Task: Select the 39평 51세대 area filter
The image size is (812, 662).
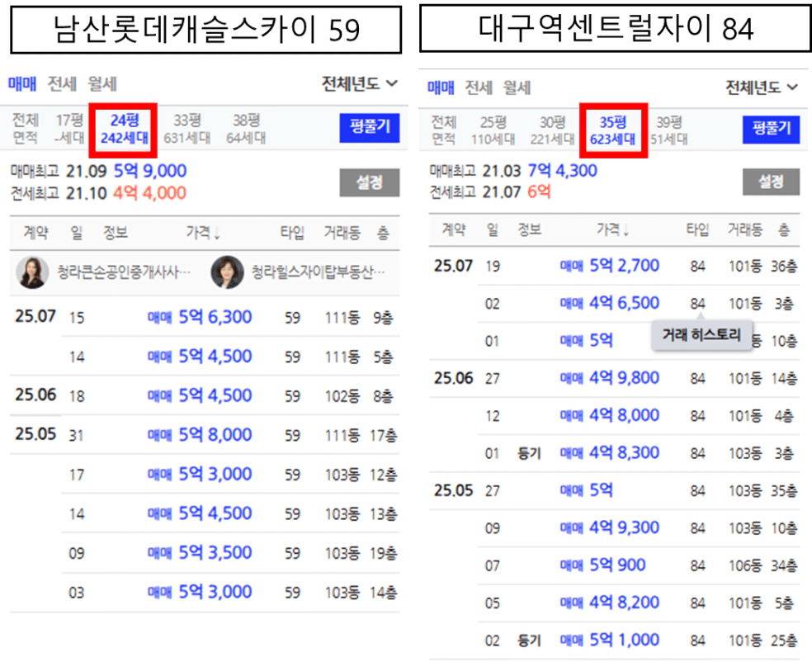Action: (669, 130)
